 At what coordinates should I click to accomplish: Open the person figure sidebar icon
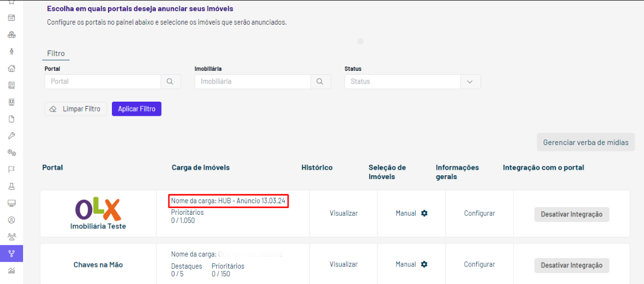pyautogui.click(x=12, y=52)
